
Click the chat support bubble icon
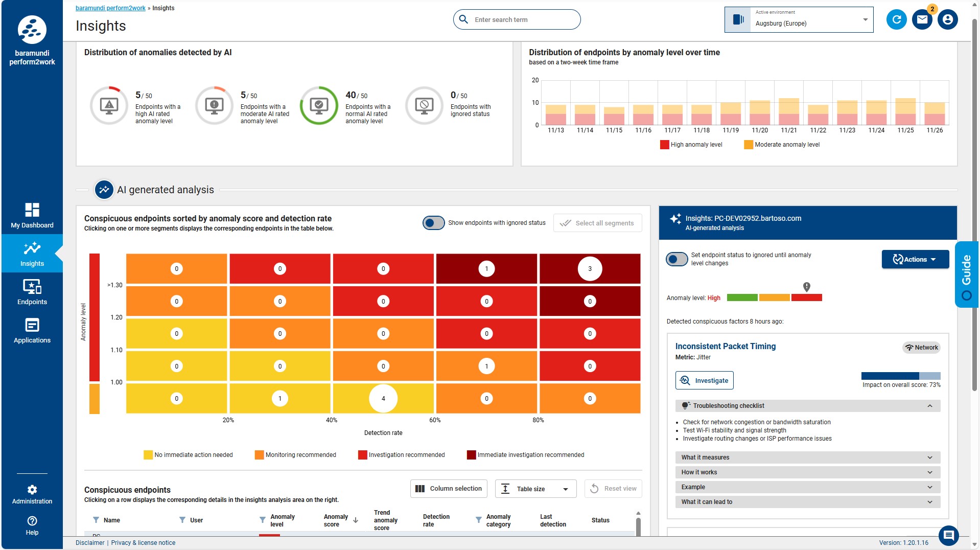[948, 535]
